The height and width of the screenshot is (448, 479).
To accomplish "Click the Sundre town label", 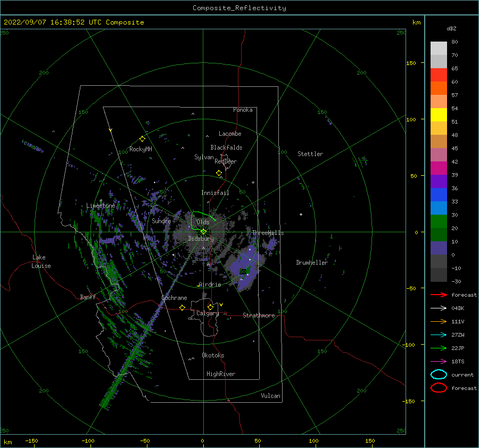I will pos(161,221).
